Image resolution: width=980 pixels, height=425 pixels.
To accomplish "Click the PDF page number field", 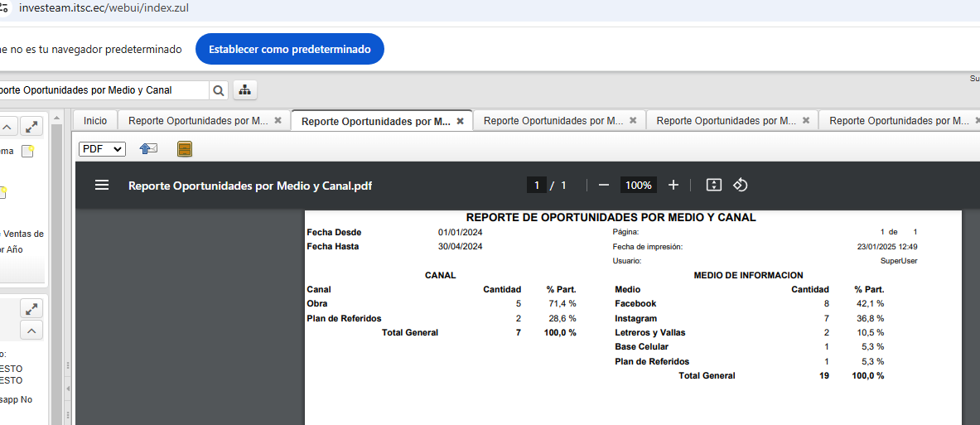I will (537, 186).
